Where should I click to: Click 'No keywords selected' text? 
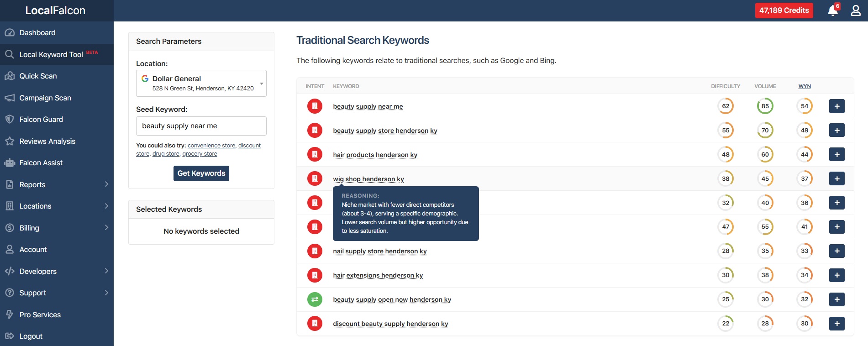[201, 231]
